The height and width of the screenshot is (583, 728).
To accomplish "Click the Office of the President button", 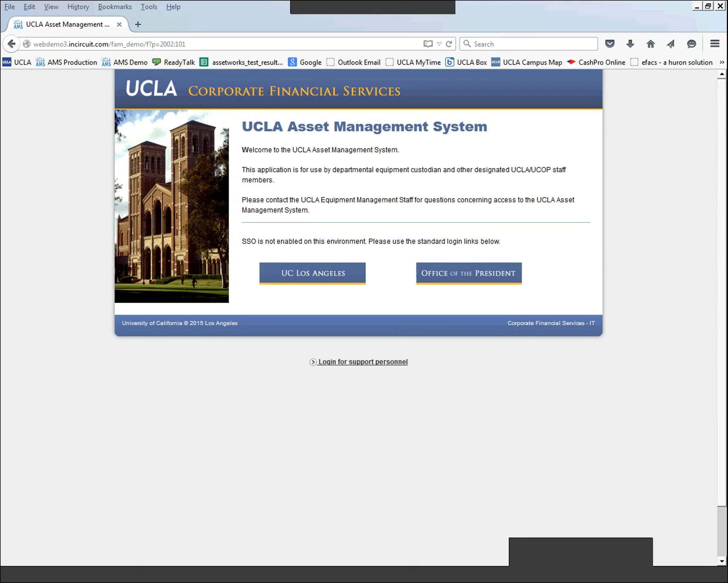I will tap(469, 273).
